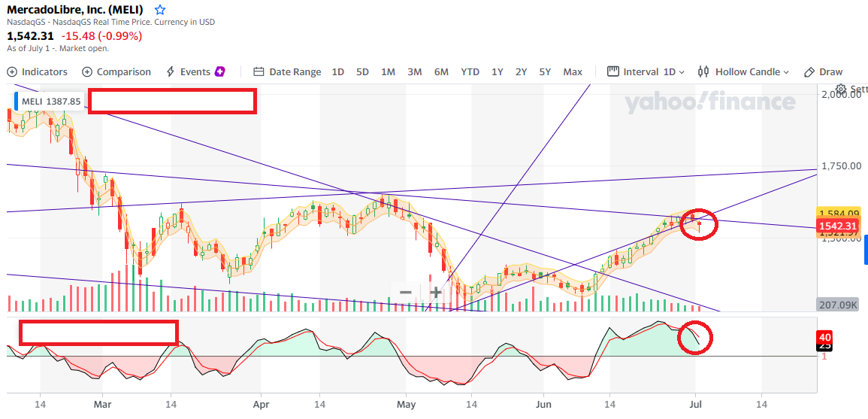Open the Indicators menu

(37, 71)
